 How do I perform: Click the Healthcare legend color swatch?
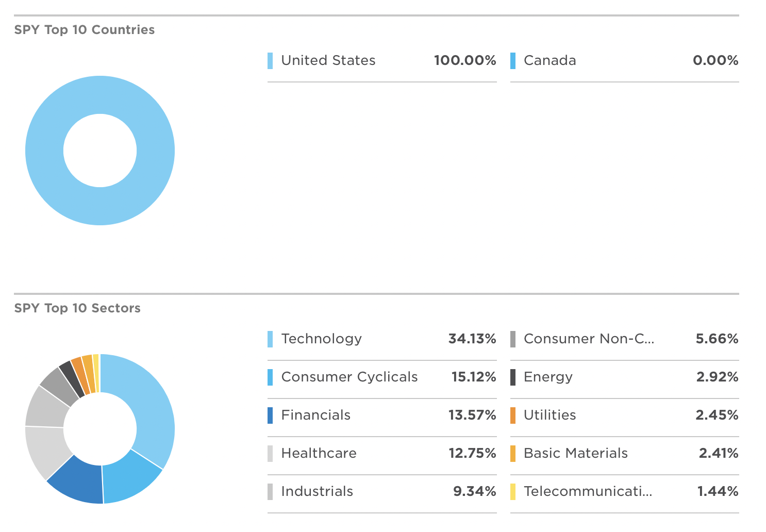click(x=270, y=453)
